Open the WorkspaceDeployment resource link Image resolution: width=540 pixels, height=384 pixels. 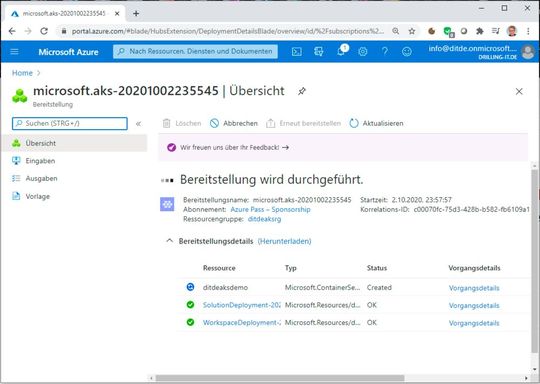click(242, 323)
